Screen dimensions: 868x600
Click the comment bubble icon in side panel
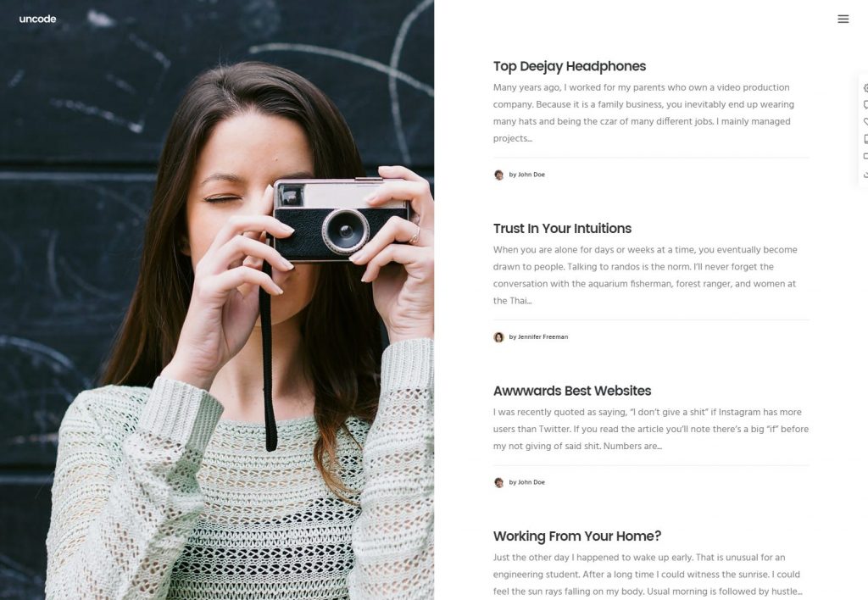tap(865, 104)
